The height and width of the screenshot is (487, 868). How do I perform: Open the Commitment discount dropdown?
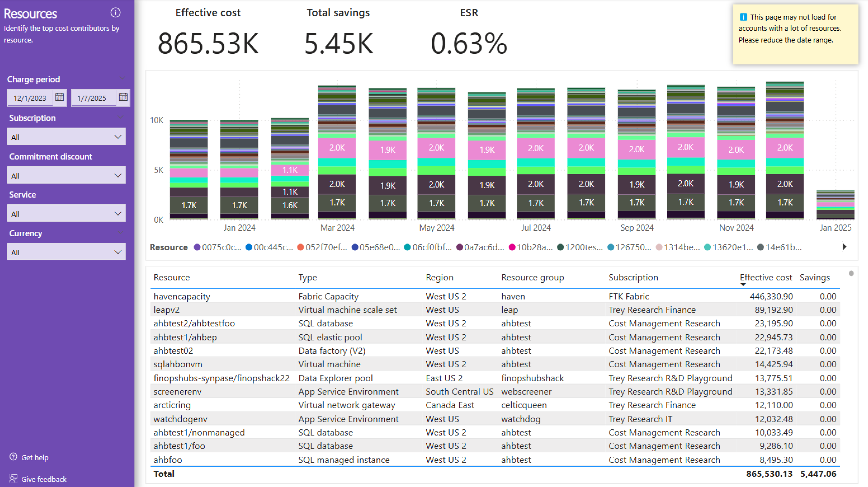118,175
